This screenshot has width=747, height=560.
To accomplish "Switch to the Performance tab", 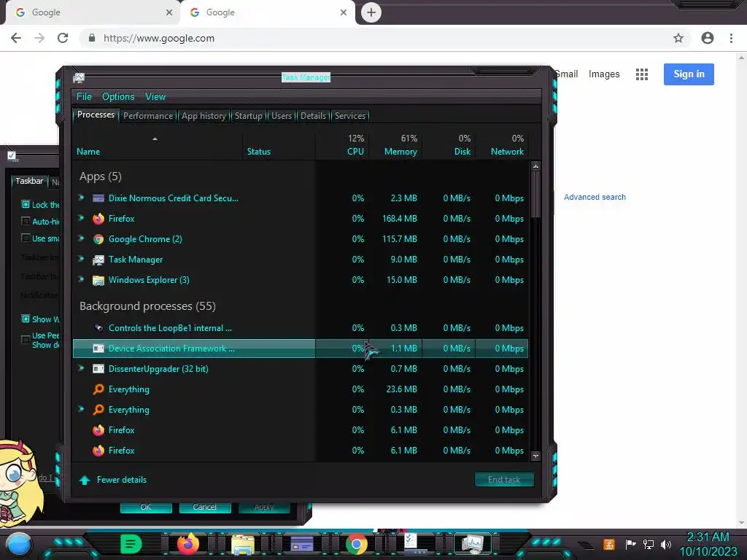I will coord(147,116).
